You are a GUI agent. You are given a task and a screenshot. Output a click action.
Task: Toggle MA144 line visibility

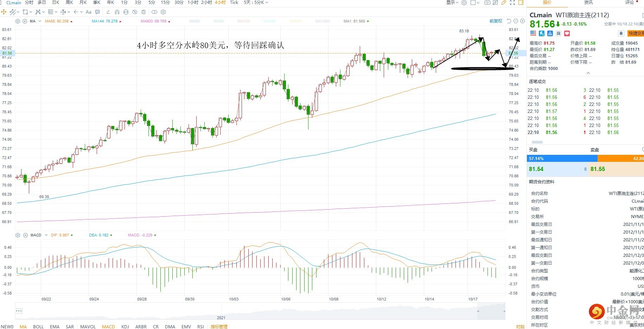[107, 21]
